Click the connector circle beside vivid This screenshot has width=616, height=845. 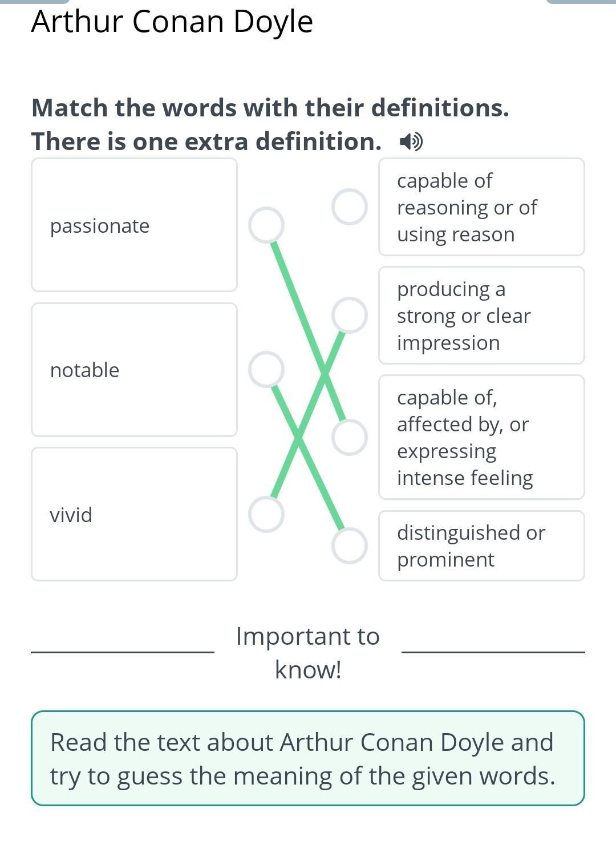pyautogui.click(x=266, y=514)
